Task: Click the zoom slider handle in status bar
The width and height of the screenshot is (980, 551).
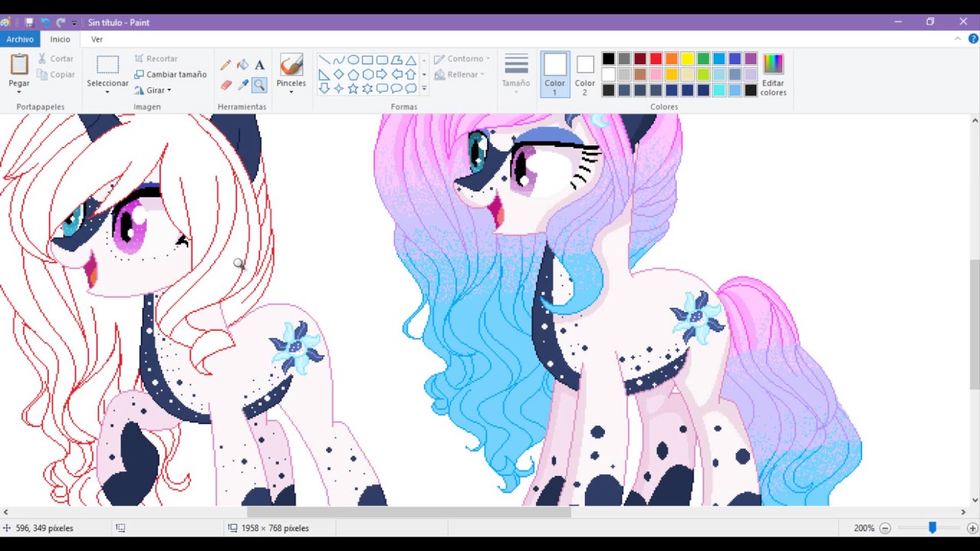Action: coord(933,528)
